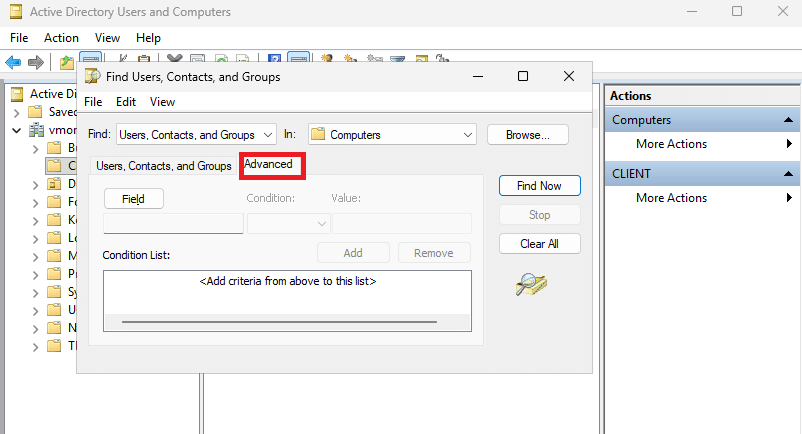Open the main window View menu
802x434 pixels.
coord(107,38)
